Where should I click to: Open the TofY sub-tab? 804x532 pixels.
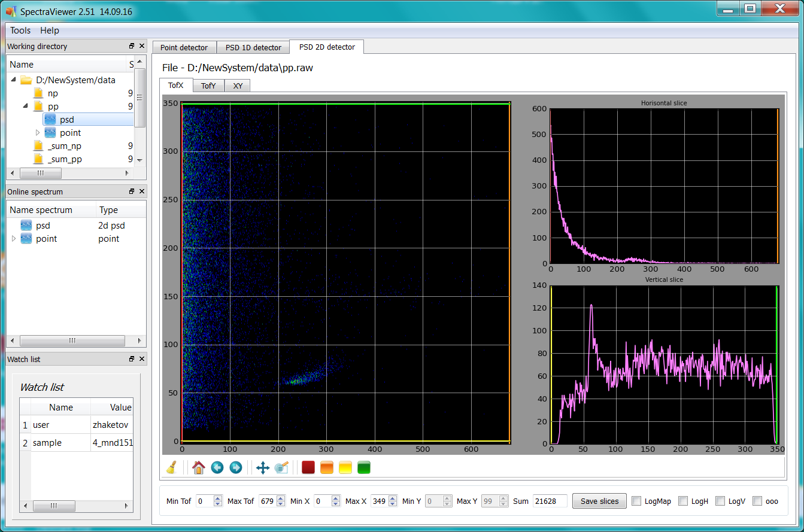208,86
